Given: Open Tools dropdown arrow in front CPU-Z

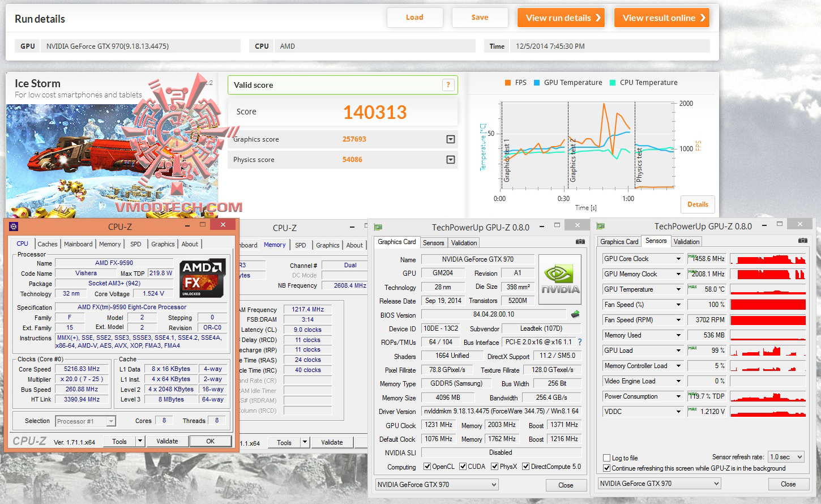Looking at the screenshot, I should point(140,441).
